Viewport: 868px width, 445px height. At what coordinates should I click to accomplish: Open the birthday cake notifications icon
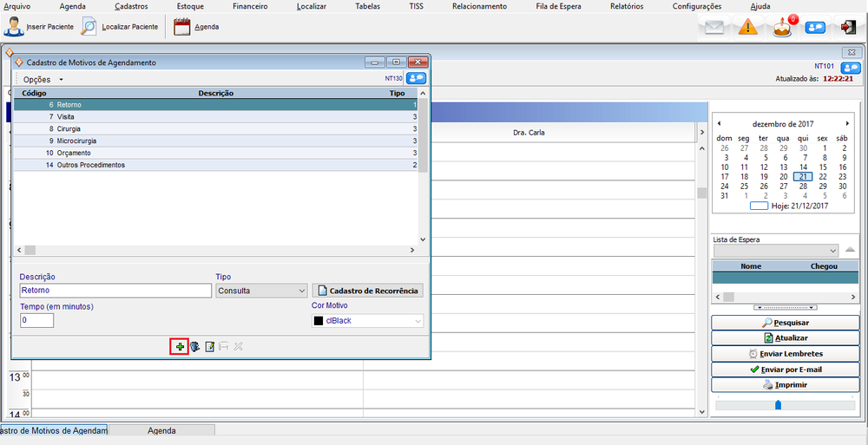782,27
